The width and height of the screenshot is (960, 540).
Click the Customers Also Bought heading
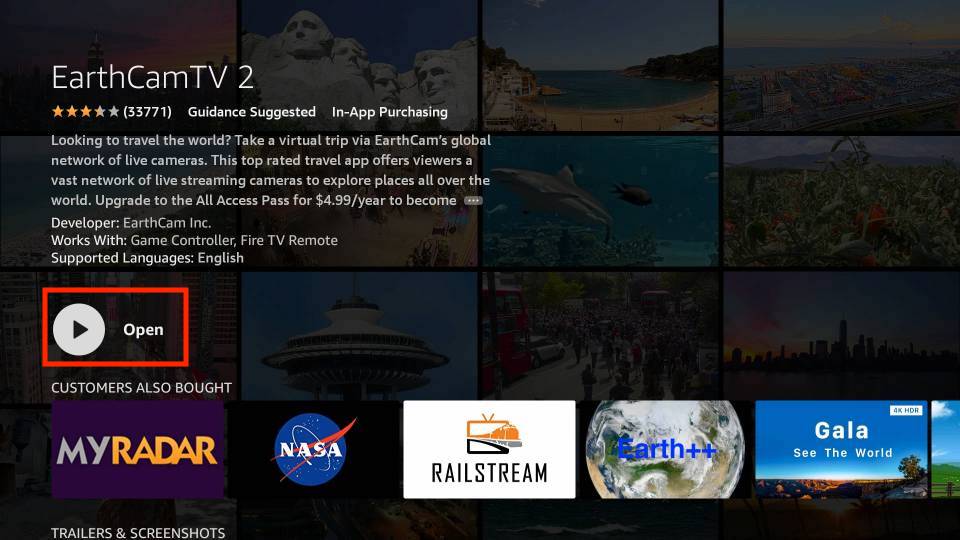[141, 388]
